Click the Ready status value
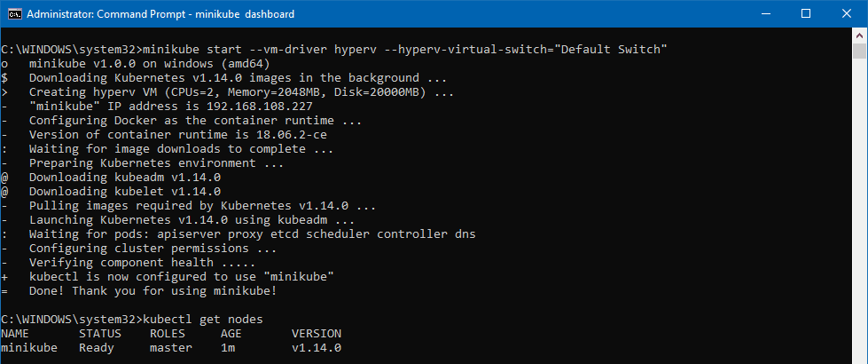 [97, 348]
